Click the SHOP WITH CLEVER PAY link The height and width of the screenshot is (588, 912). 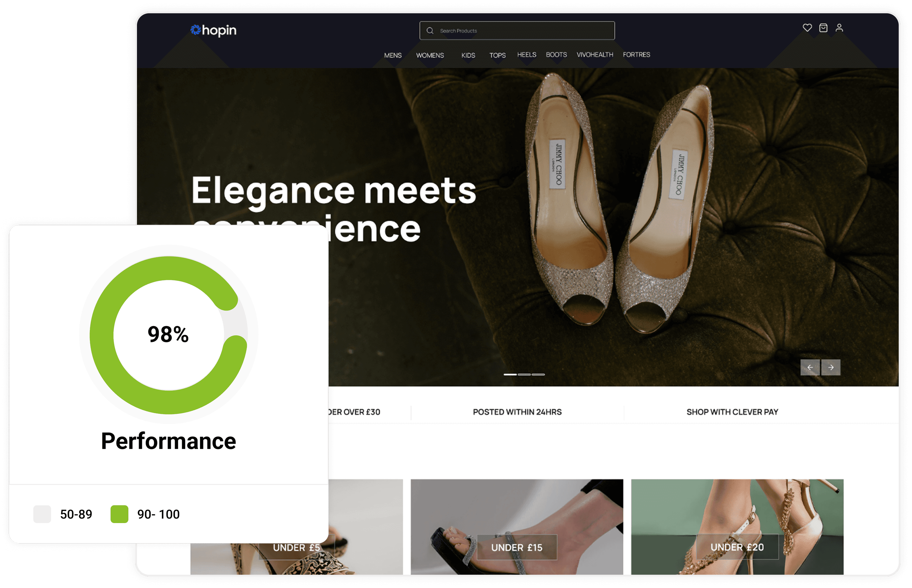click(732, 412)
